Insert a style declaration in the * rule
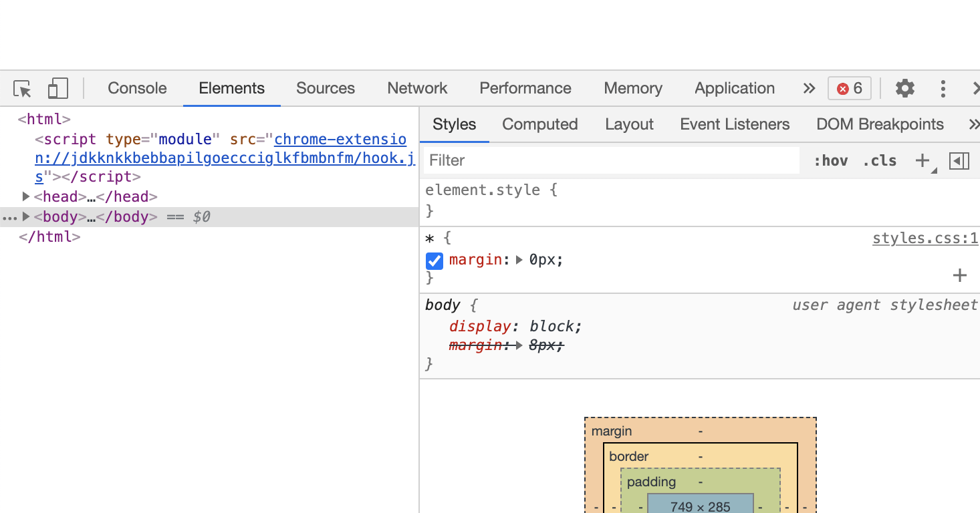 pyautogui.click(x=960, y=275)
